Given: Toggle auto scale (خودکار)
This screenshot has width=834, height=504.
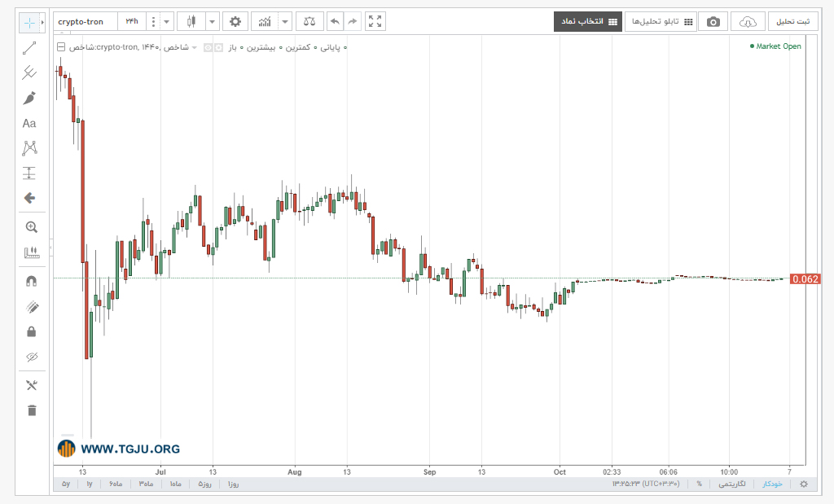Looking at the screenshot, I should point(772,484).
